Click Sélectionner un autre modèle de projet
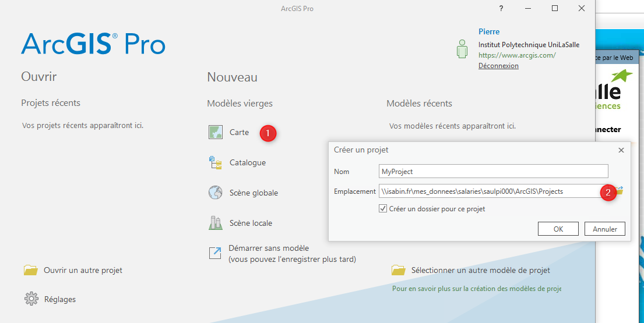Screen dimensions: 644x323 (481, 270)
